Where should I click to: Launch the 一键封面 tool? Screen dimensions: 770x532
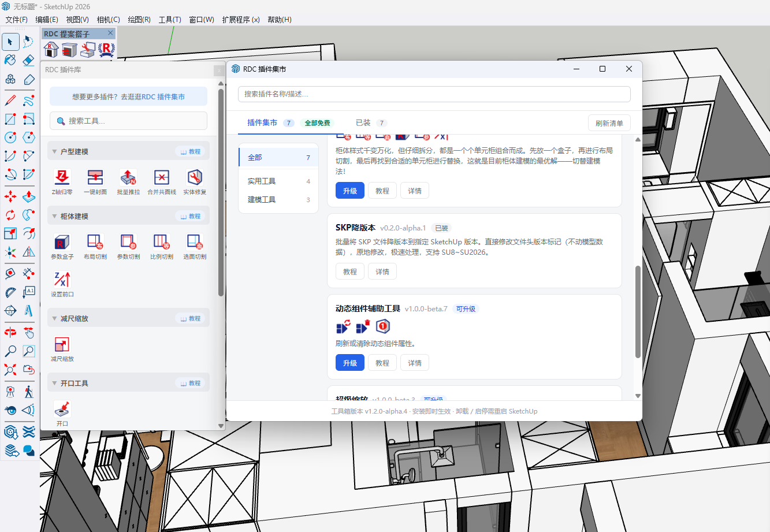[95, 182]
